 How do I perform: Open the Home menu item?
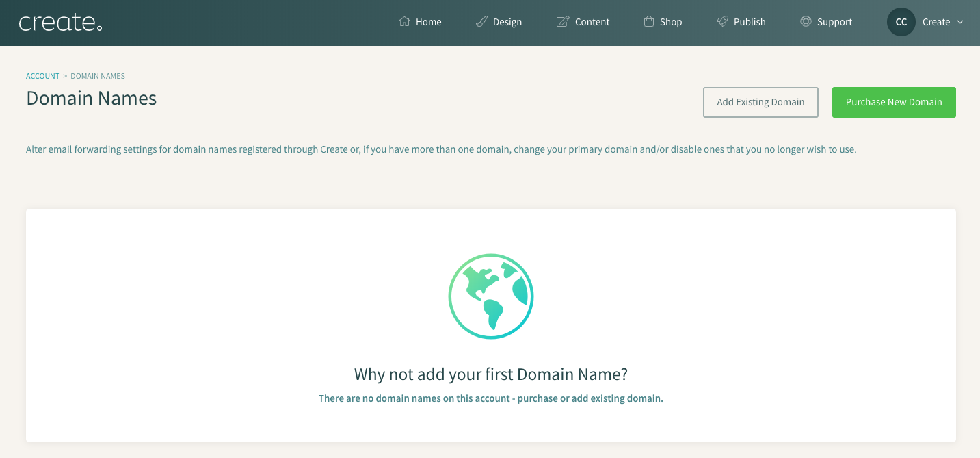[x=420, y=22]
